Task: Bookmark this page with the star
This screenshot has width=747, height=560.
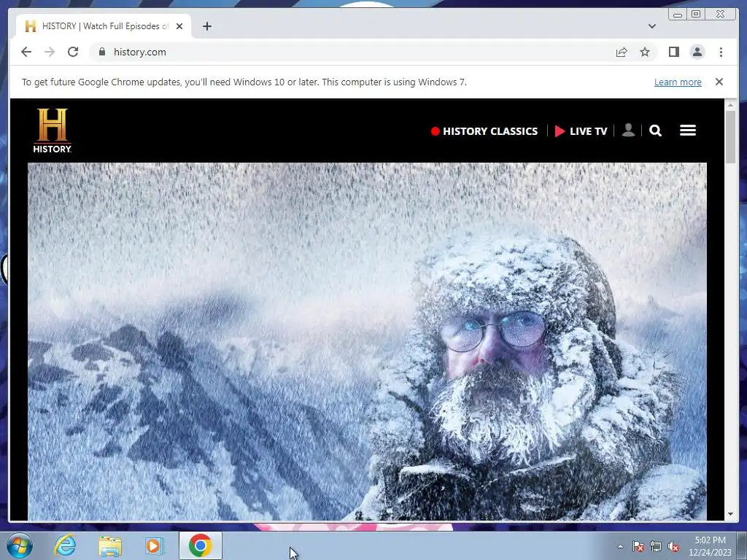Action: [645, 52]
